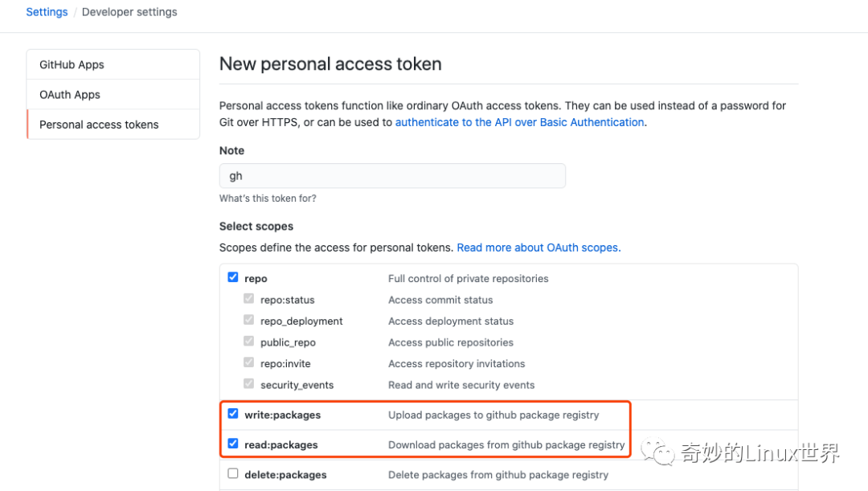The width and height of the screenshot is (868, 491).
Task: Click the Developer settings breadcrumb
Action: pyautogui.click(x=129, y=11)
